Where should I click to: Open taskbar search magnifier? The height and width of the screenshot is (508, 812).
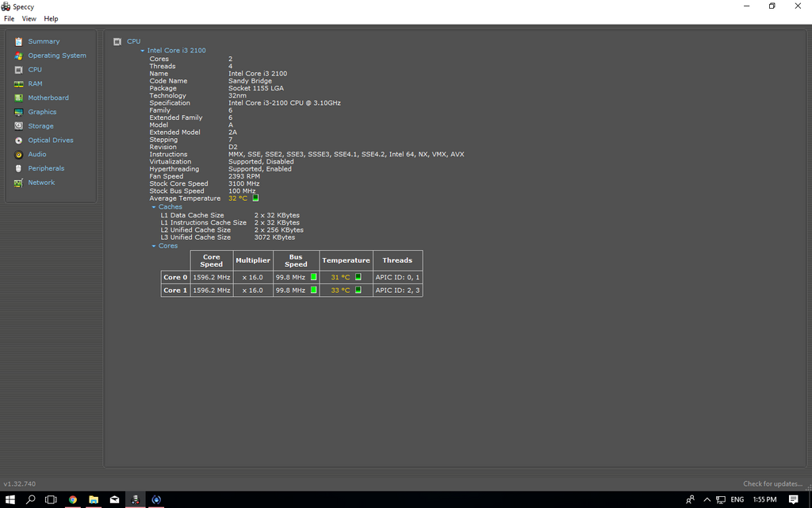point(31,500)
